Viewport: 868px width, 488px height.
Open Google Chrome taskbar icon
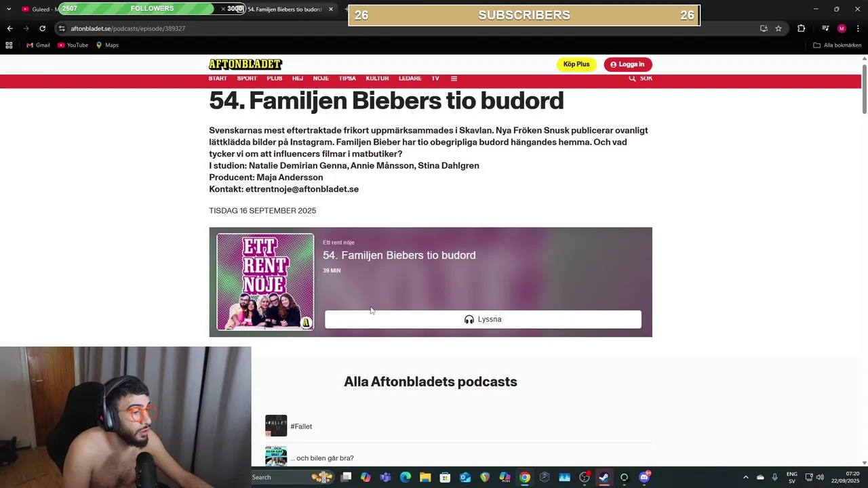[525, 477]
